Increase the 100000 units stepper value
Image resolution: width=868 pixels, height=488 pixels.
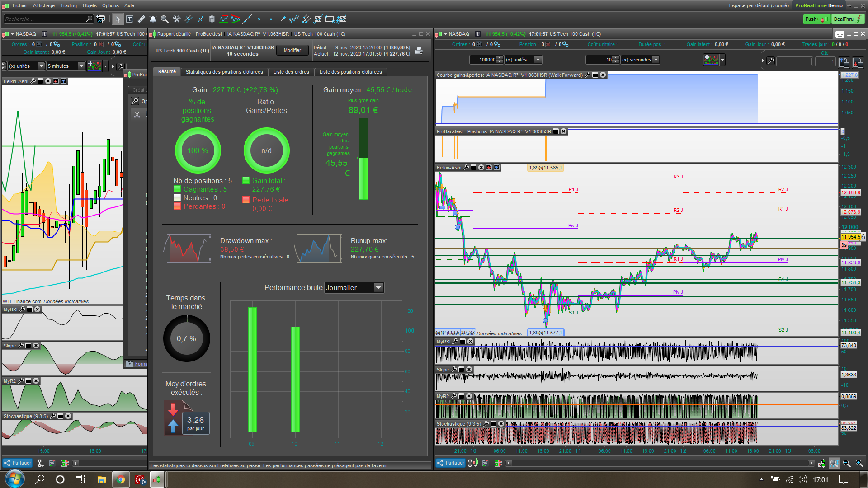click(x=499, y=58)
